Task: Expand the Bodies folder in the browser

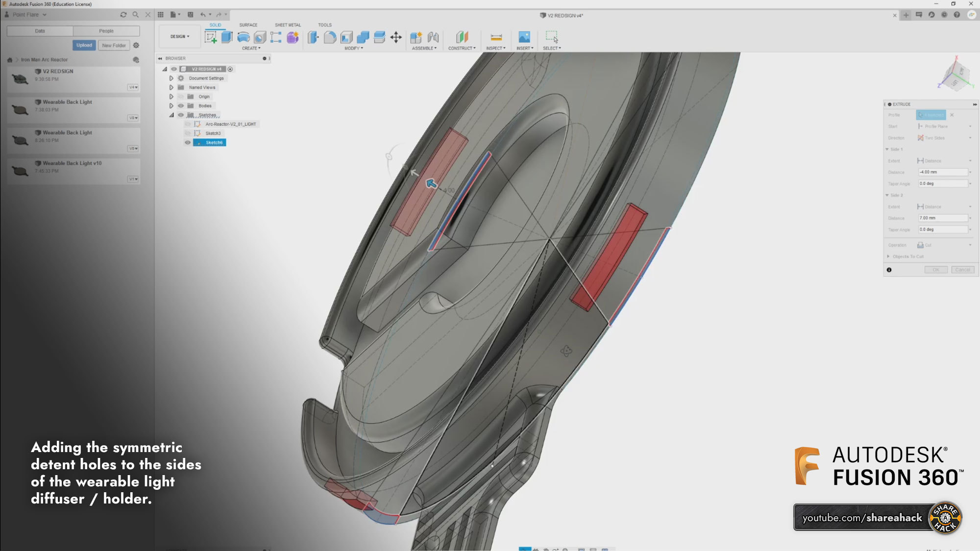Action: tap(170, 106)
